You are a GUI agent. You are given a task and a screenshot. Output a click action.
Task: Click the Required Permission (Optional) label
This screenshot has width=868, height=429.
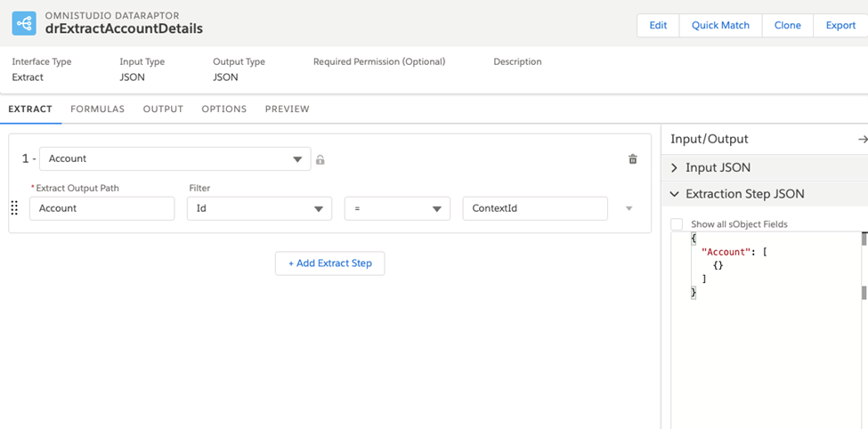379,62
